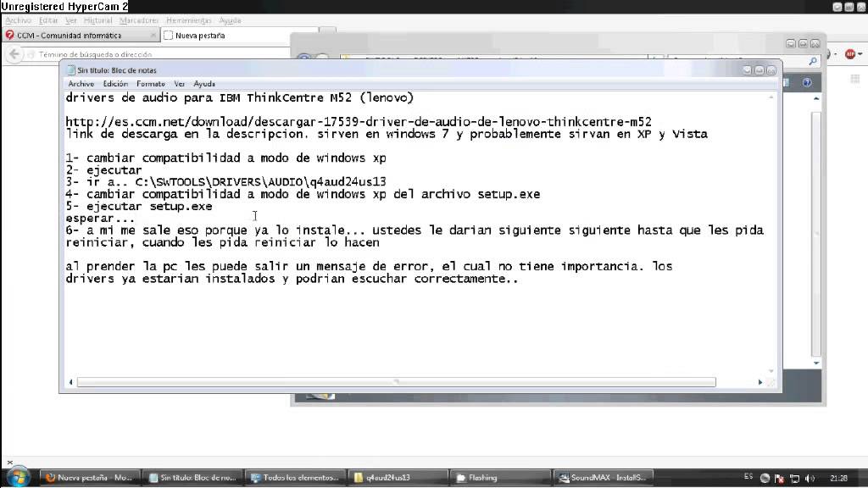Click Firefox back arrow button
This screenshot has width=868, height=488.
click(x=14, y=53)
